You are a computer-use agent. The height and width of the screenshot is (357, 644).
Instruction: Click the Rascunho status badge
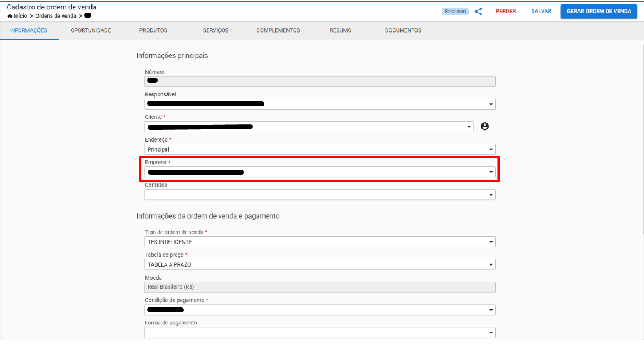[455, 12]
